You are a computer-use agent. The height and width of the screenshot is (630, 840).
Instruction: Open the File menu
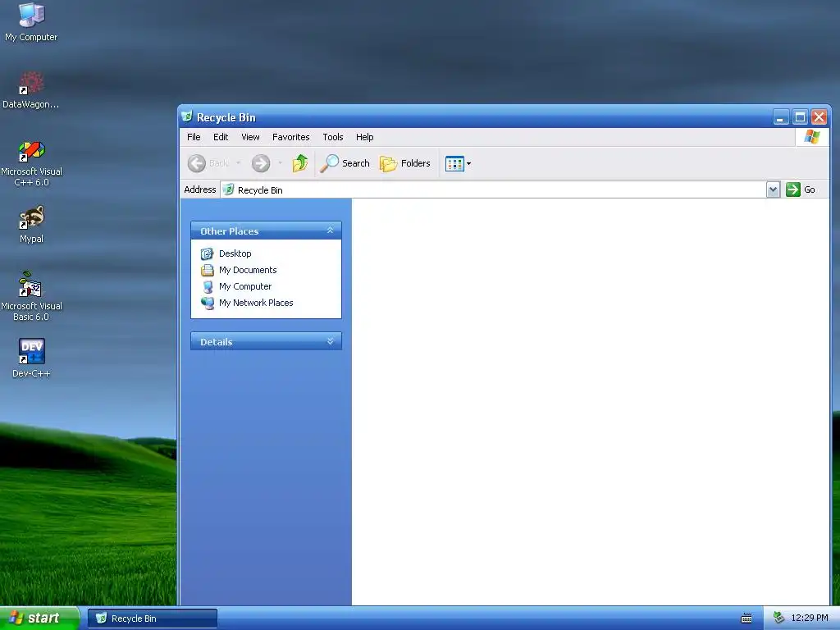coord(194,137)
